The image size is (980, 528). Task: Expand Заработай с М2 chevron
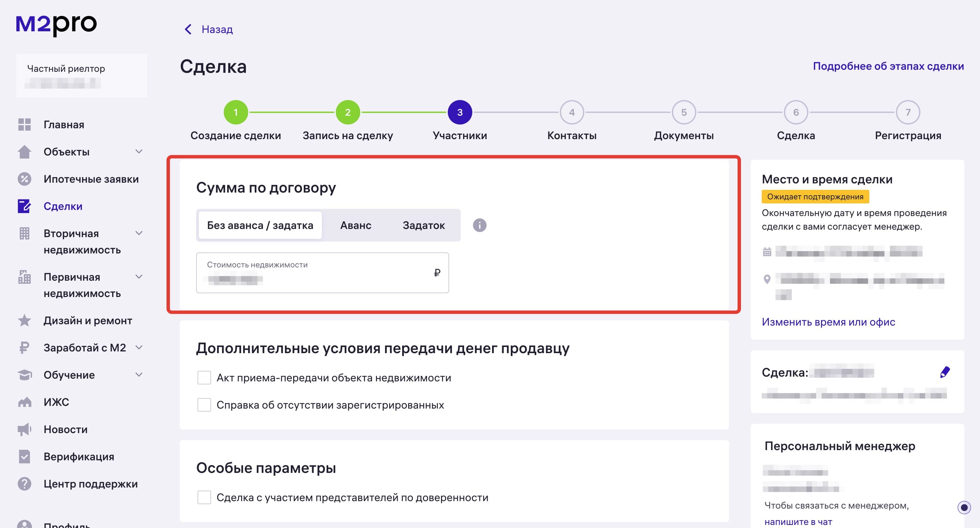(139, 347)
